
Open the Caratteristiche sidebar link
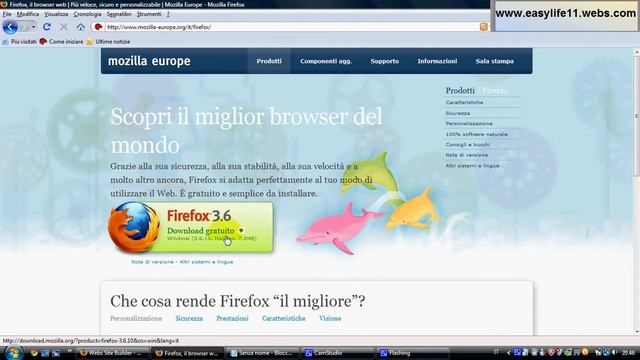(464, 102)
